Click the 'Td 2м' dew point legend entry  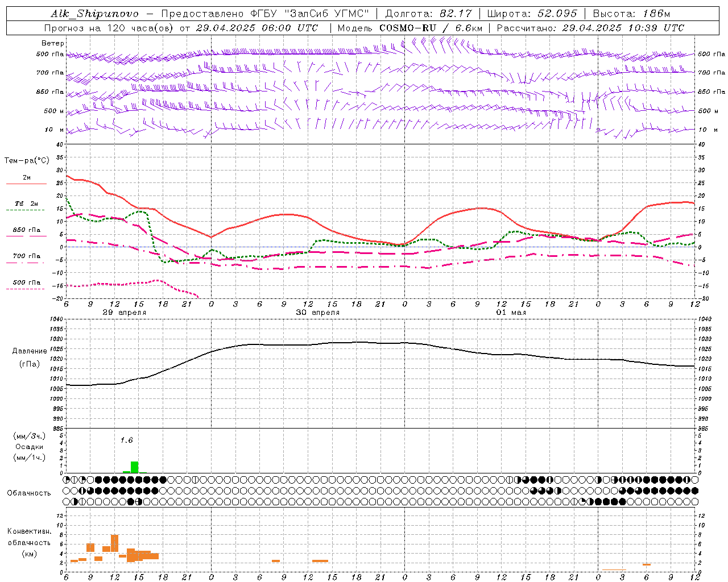[x=26, y=203]
